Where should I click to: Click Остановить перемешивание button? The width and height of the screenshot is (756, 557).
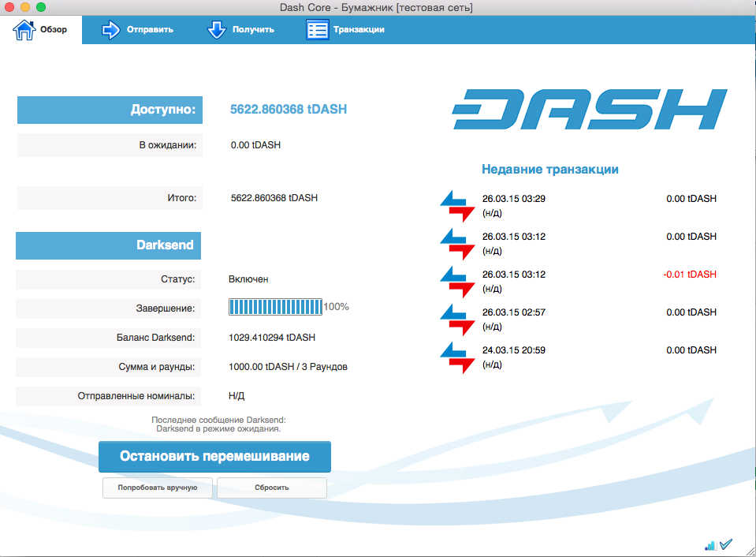[x=214, y=456]
